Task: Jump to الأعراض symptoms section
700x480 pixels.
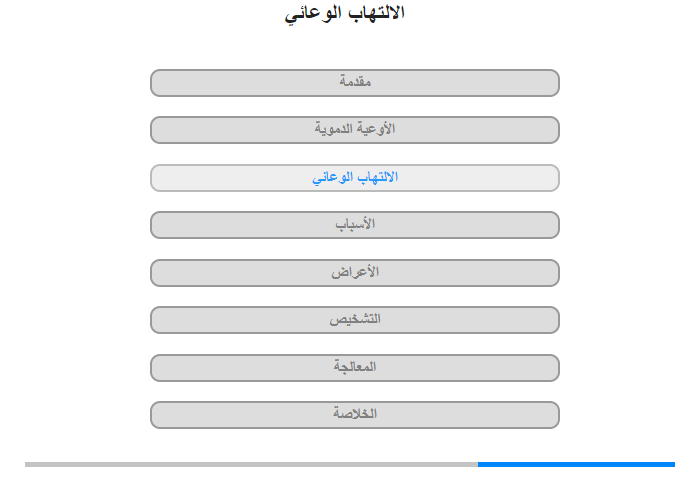Action: [355, 273]
